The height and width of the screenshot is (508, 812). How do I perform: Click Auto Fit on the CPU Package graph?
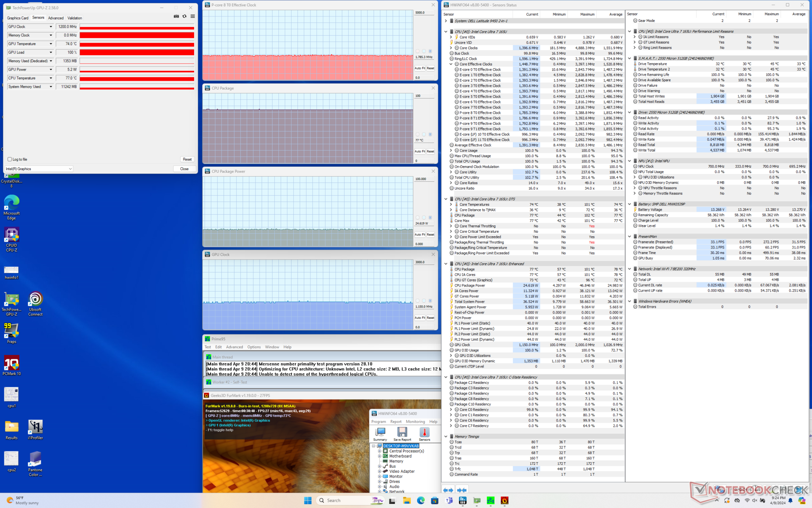click(420, 151)
